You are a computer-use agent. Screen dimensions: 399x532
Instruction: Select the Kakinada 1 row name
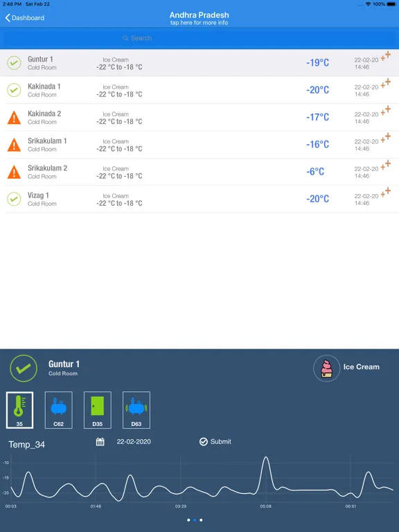(44, 86)
